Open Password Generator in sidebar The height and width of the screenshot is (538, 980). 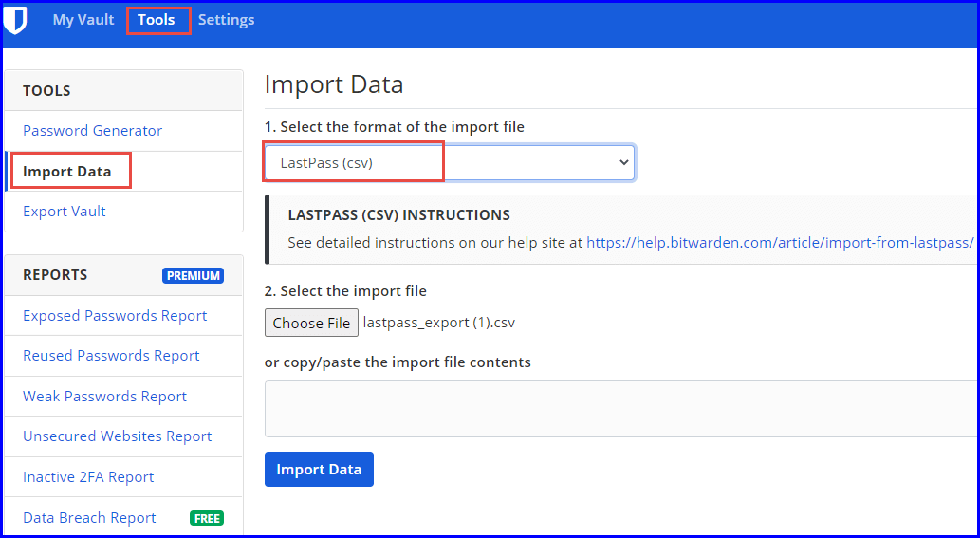click(93, 131)
